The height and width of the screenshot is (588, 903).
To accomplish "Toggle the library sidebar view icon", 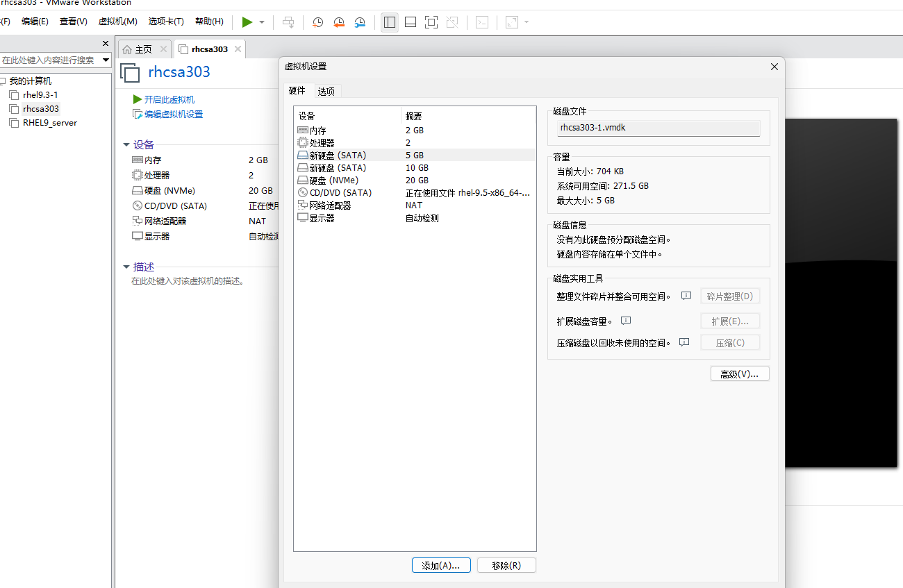I will pos(390,22).
